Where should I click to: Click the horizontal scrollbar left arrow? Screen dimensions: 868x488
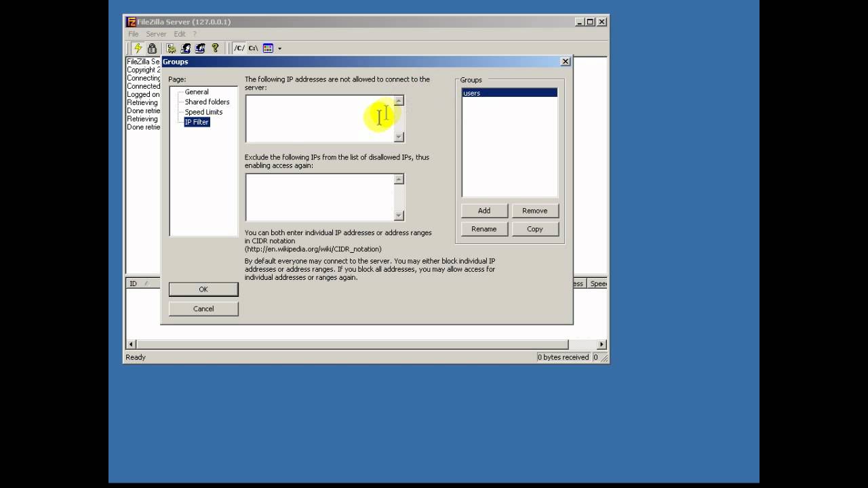(132, 344)
